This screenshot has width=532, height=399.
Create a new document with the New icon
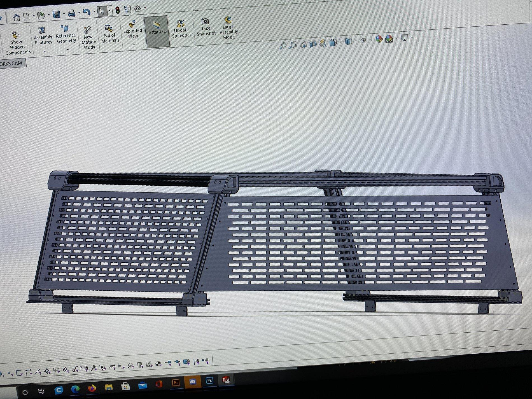click(26, 17)
